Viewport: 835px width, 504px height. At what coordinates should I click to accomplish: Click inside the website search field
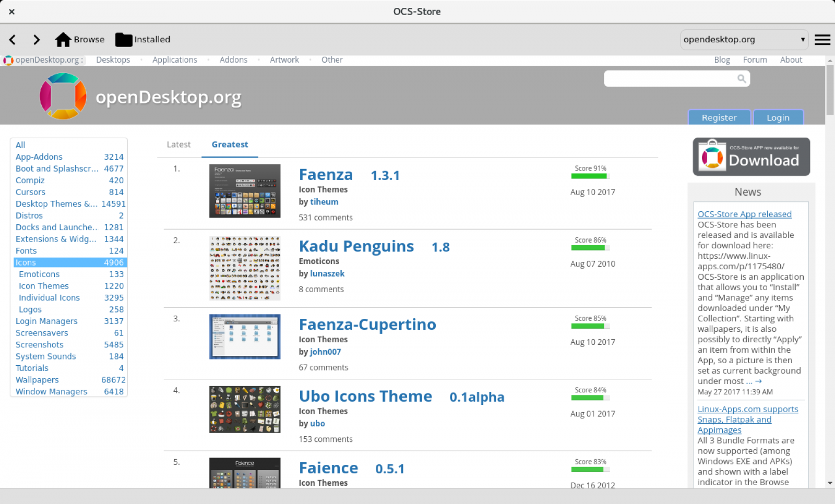coord(670,79)
